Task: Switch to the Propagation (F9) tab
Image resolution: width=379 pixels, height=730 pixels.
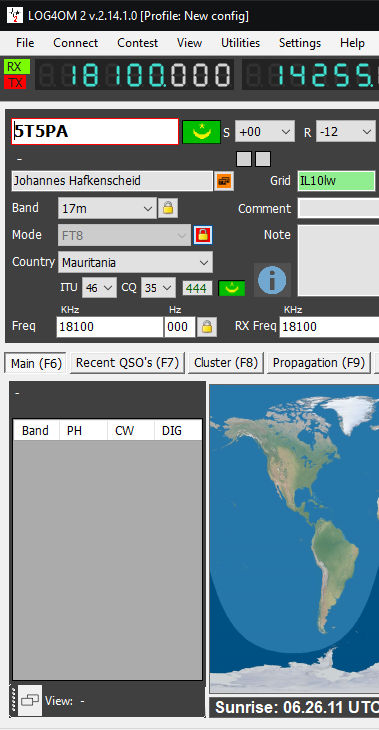Action: [318, 363]
